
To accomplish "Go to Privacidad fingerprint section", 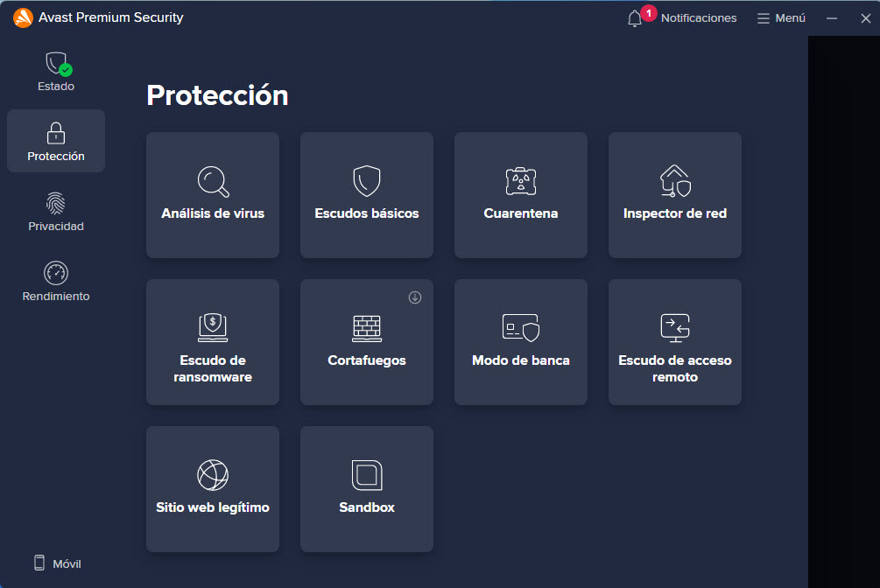I will click(x=56, y=212).
